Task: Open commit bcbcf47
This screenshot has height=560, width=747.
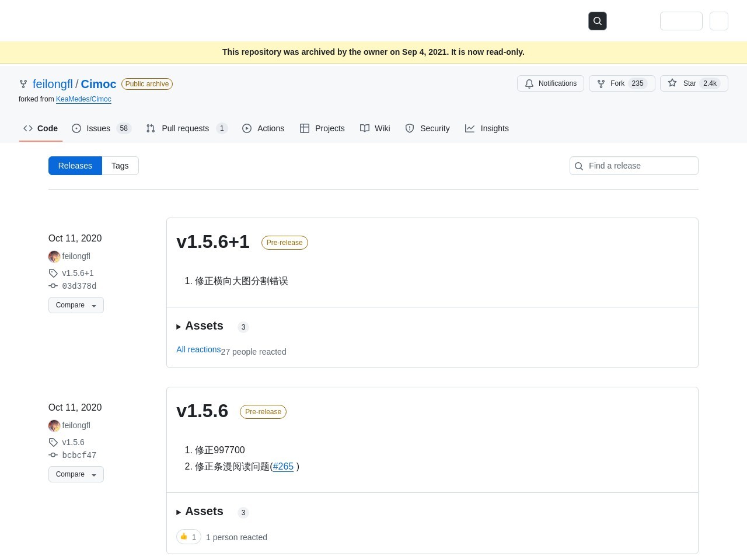Action: (x=79, y=455)
